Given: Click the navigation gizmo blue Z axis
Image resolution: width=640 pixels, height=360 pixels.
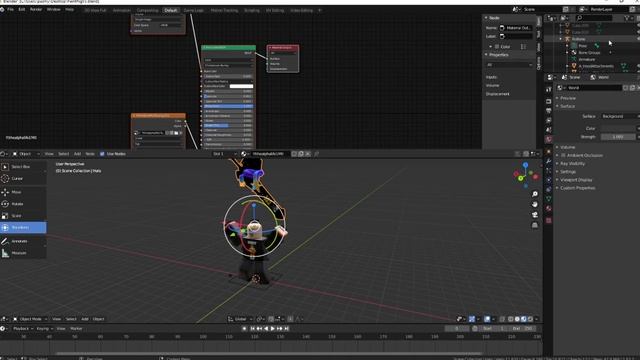Looking at the screenshot, I should tap(525, 165).
